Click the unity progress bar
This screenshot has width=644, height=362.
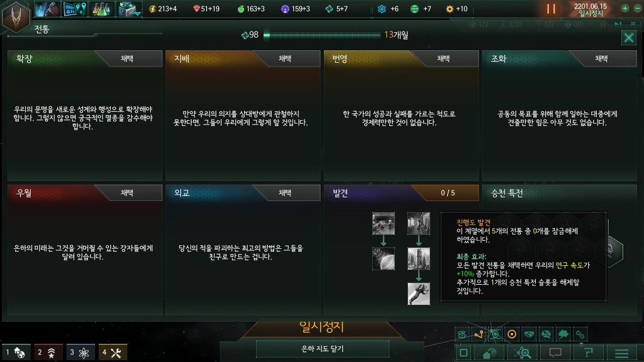(321, 35)
